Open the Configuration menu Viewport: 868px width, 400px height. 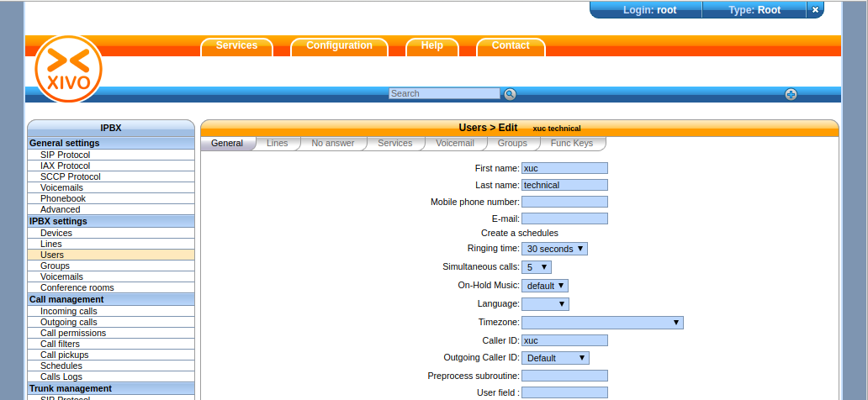point(339,46)
